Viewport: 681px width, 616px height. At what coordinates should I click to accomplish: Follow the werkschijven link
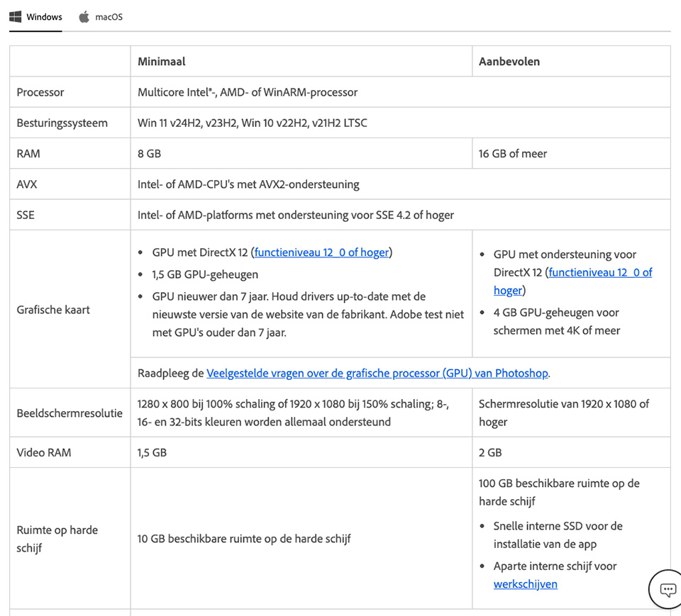[x=525, y=584]
